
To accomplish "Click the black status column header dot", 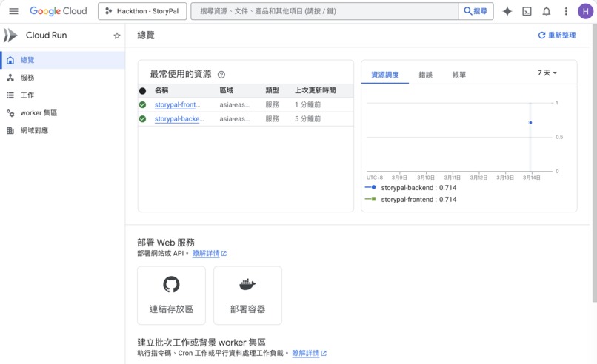I will [142, 90].
